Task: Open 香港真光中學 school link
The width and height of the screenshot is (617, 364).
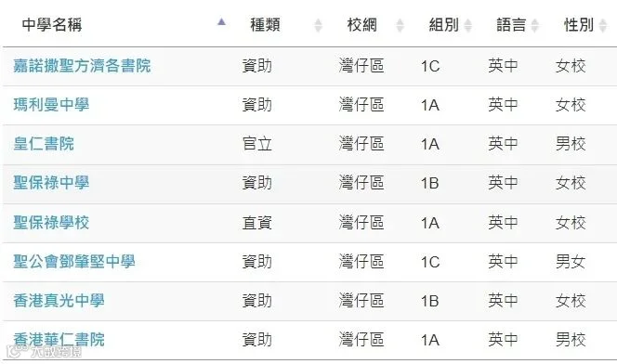Action: click(59, 301)
